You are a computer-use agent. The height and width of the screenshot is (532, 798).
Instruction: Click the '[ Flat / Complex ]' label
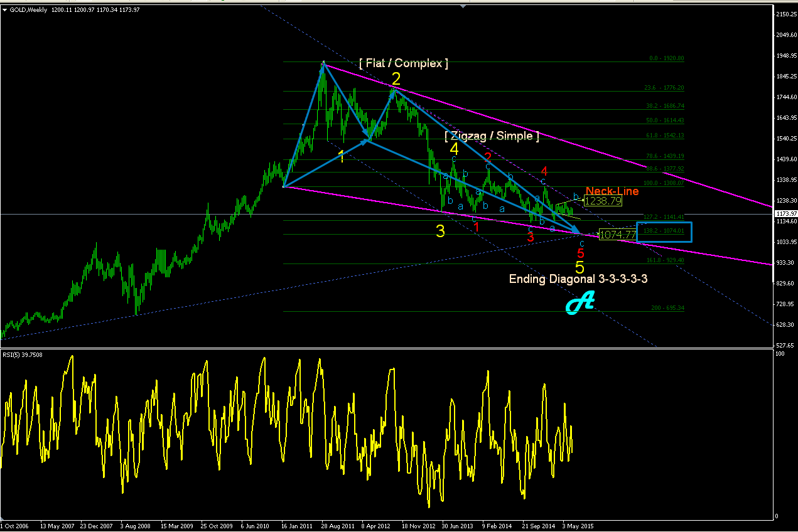404,63
